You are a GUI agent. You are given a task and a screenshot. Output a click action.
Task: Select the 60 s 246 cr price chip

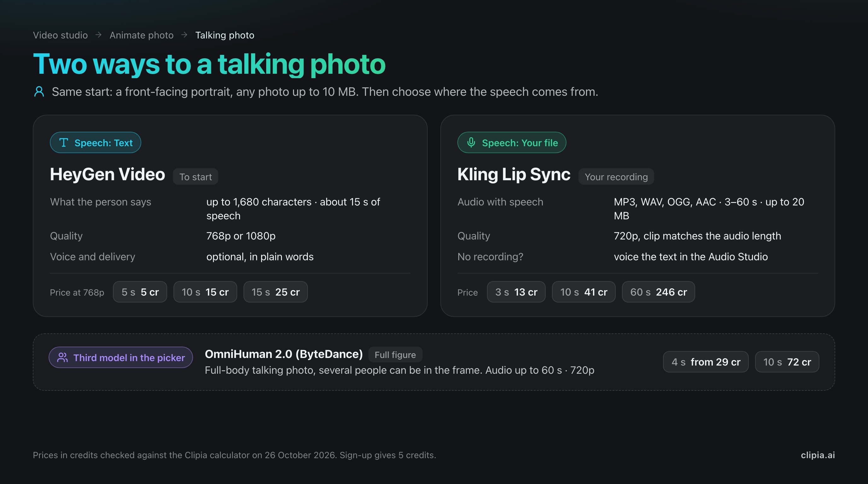point(659,292)
